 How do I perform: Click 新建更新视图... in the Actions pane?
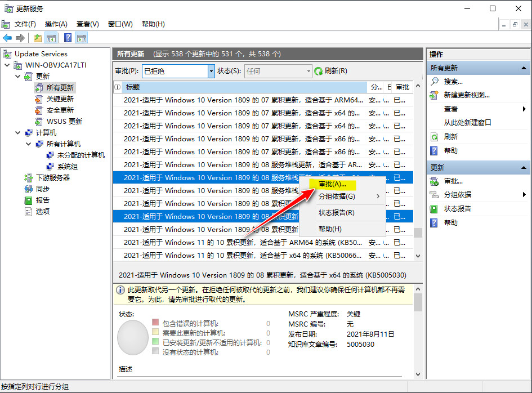tap(466, 95)
